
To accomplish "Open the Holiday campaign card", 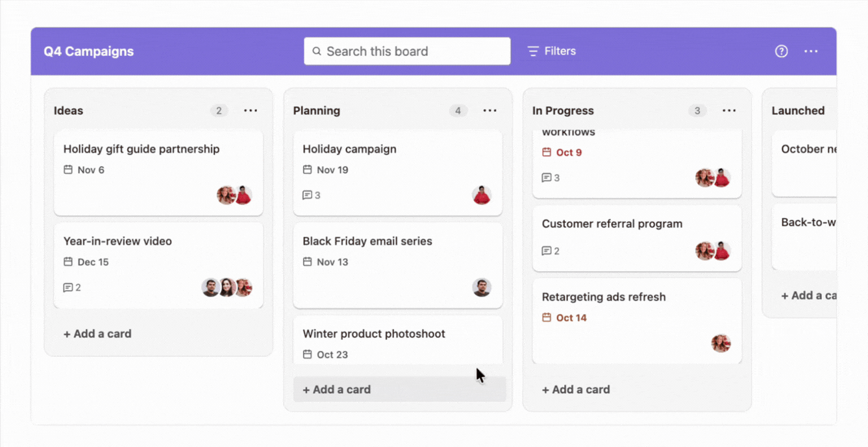I will (x=397, y=173).
